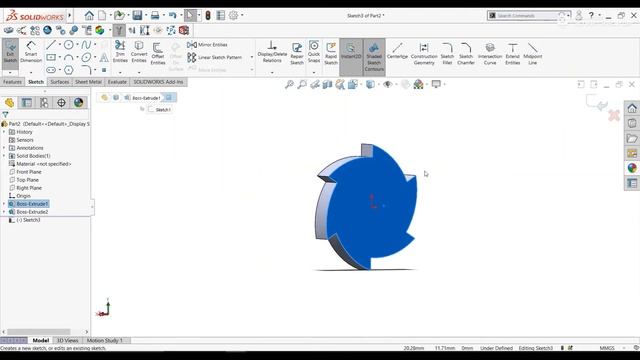Pick the Line sketch tool
Viewport: 640px width, 360px height.
[x=51, y=44]
